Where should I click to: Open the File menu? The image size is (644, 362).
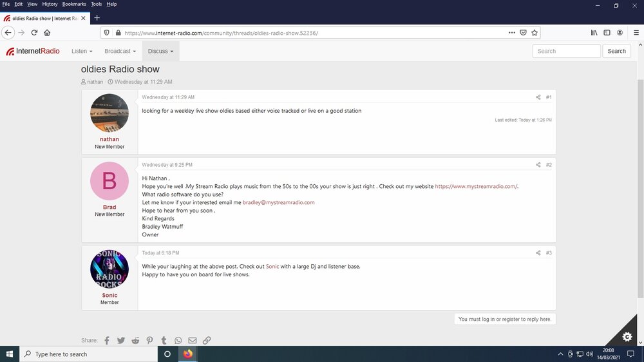(x=6, y=4)
